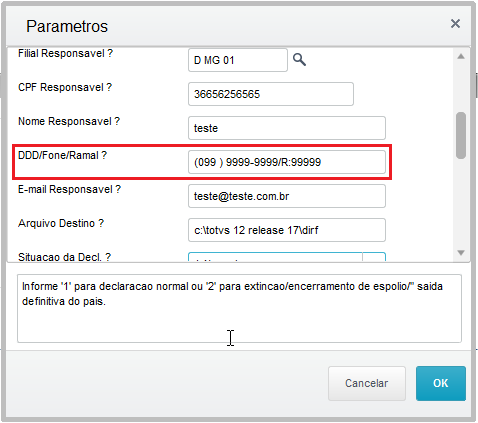This screenshot has width=478, height=423.
Task: Confirm parameters with the OK button
Action: pyautogui.click(x=441, y=383)
